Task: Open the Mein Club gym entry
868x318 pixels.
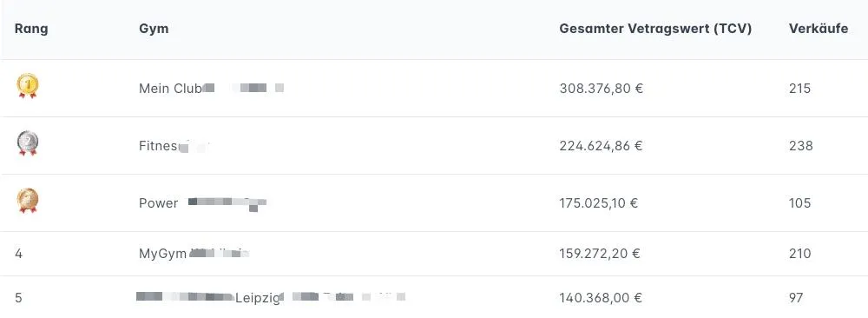Action: pyautogui.click(x=212, y=88)
